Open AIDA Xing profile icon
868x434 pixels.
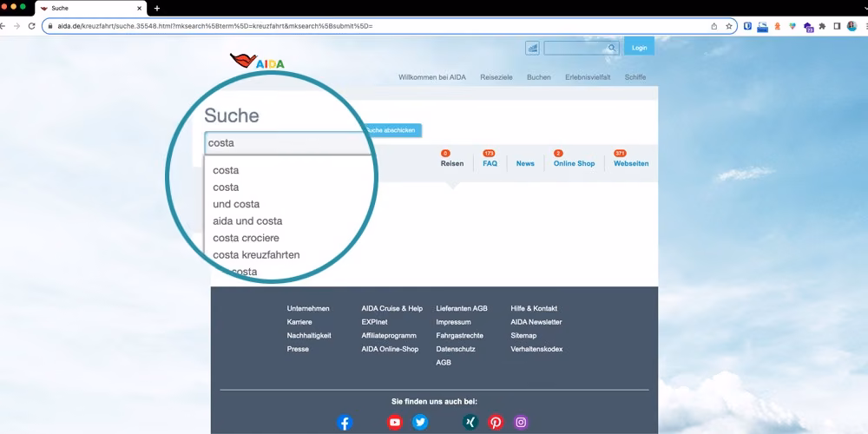click(x=470, y=423)
